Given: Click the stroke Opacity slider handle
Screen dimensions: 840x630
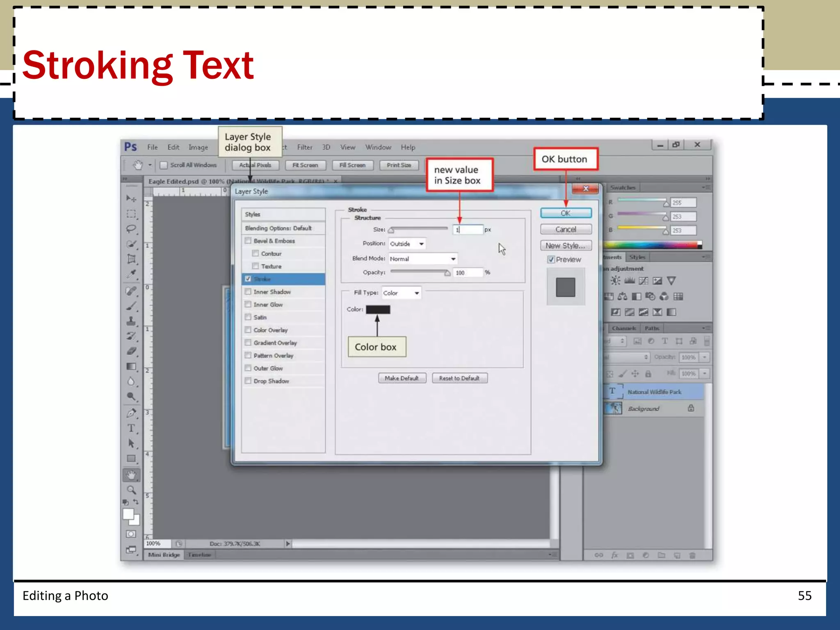Looking at the screenshot, I should coord(447,273).
